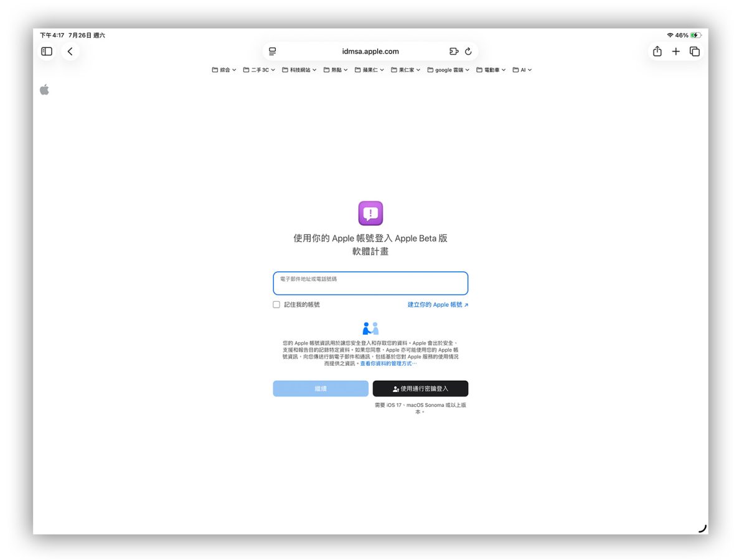Viewport: 747px width, 560px height.
Task: Show the tab overview
Action: tap(695, 52)
